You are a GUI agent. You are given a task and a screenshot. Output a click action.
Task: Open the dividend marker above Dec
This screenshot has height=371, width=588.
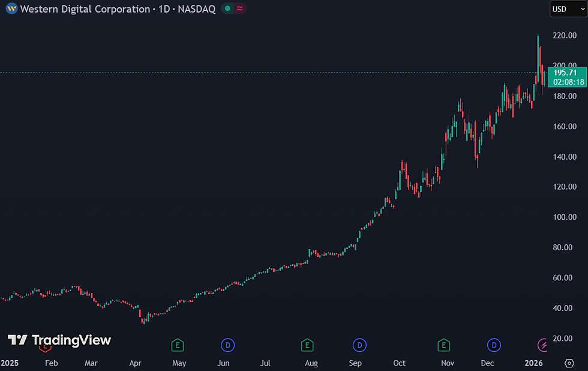[x=494, y=345]
